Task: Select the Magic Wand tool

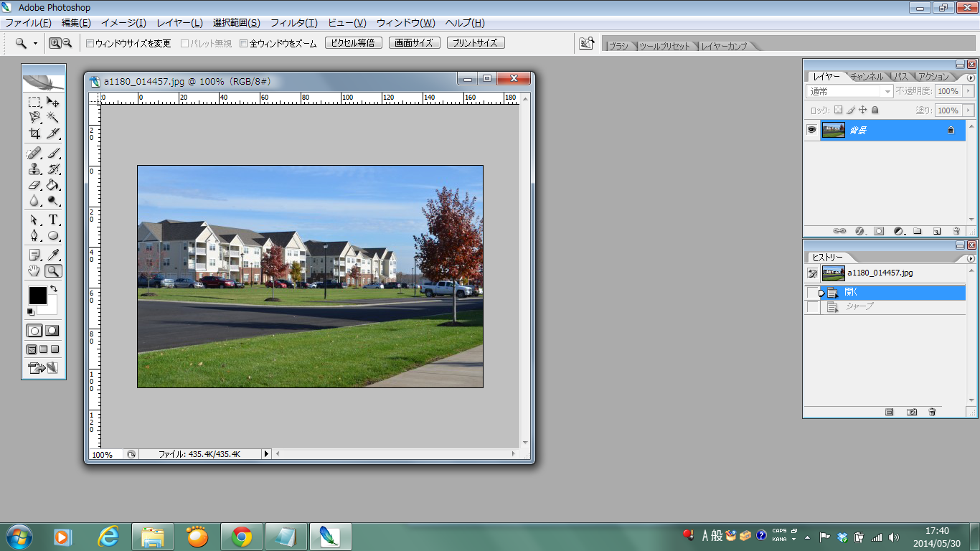Action: coord(53,117)
